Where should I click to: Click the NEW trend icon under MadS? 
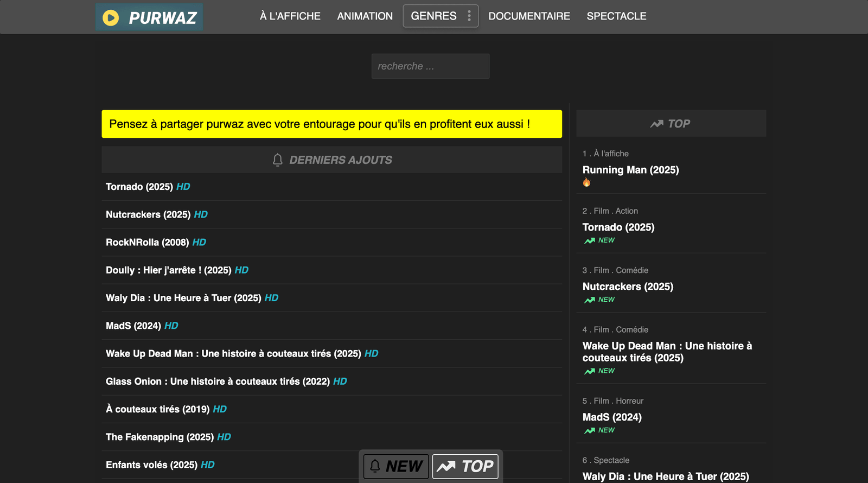tap(590, 430)
